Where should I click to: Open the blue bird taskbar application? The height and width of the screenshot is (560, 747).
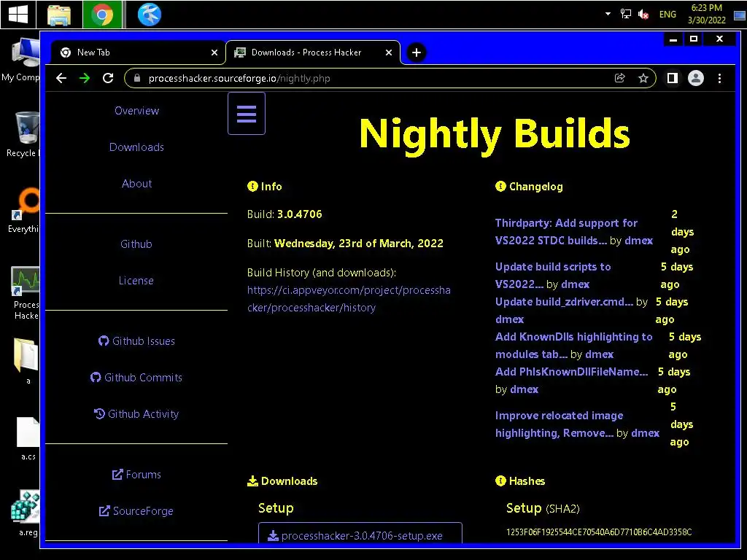149,15
